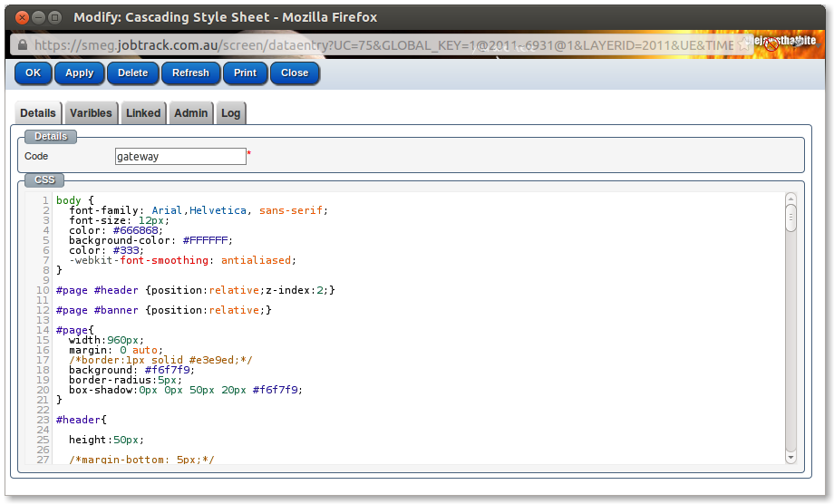Click the URL in the address bar
The height and width of the screenshot is (504, 834).
tap(381, 44)
